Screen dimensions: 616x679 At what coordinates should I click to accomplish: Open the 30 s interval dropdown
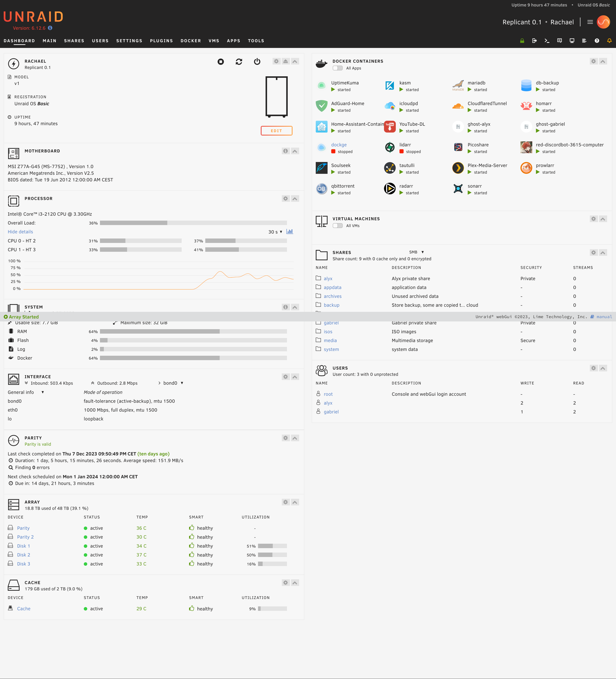(275, 232)
